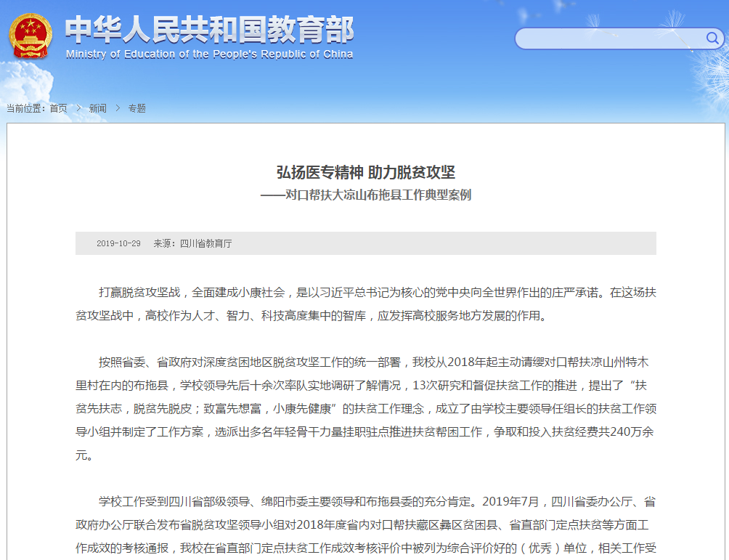Click the chevron between 新闻 and 专题
This screenshot has height=560, width=729.
click(x=118, y=108)
